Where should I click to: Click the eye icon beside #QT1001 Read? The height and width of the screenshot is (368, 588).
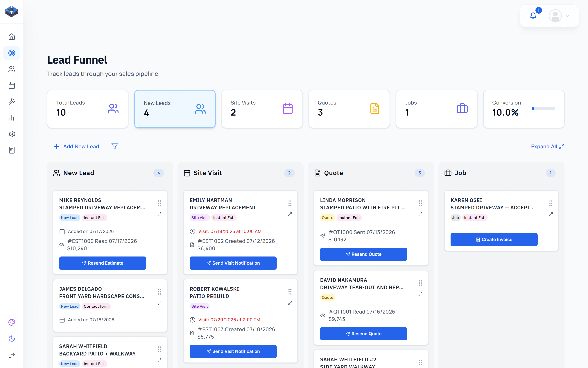pyautogui.click(x=323, y=315)
